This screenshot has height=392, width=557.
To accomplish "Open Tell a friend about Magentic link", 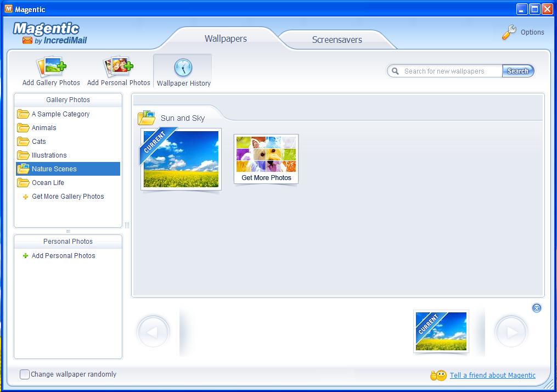I will [x=492, y=376].
